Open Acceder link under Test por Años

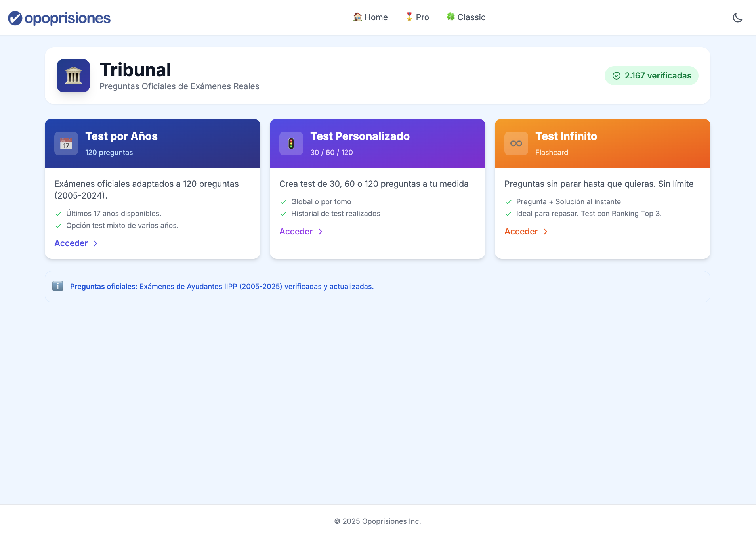coord(71,243)
